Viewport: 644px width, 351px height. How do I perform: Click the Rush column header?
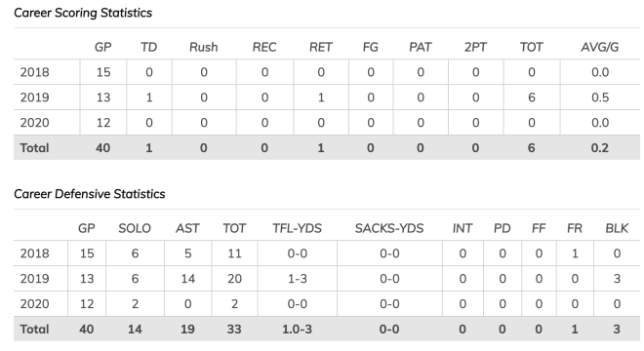click(204, 47)
